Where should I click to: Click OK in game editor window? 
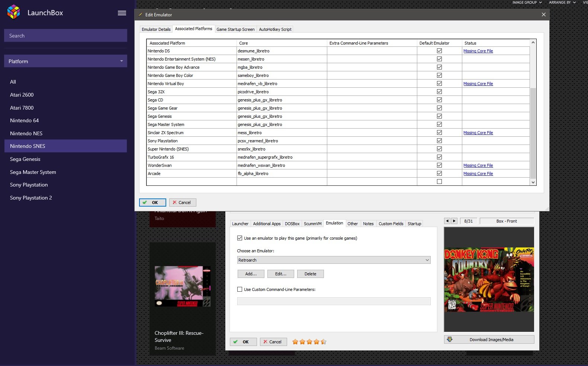coord(243,342)
